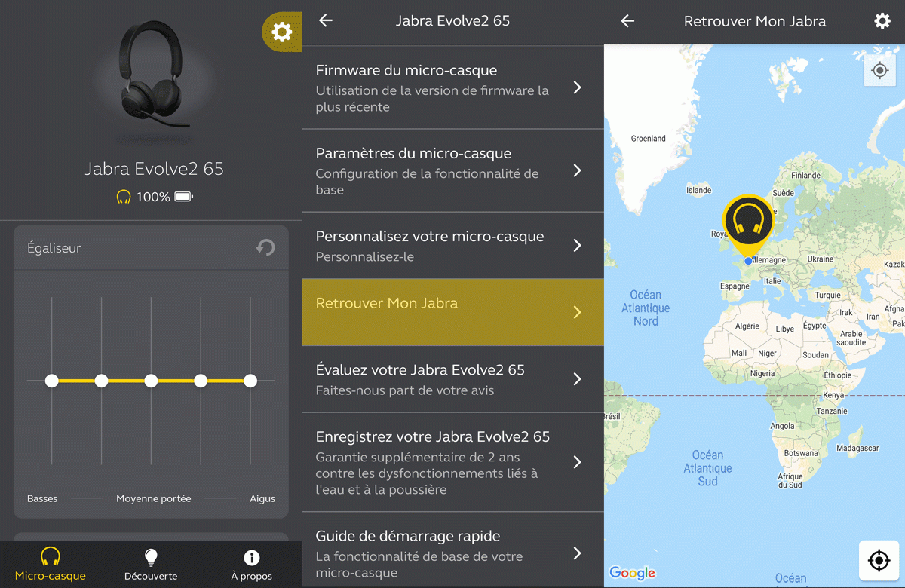
Task: Go back from the Jabra Evolve2 65 menu
Action: [x=326, y=21]
